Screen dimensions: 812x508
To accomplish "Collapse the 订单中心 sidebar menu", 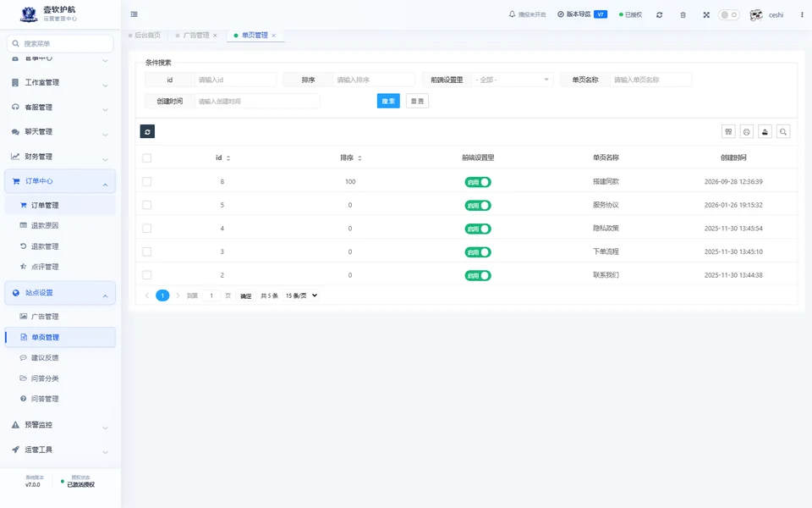I will tap(60, 181).
